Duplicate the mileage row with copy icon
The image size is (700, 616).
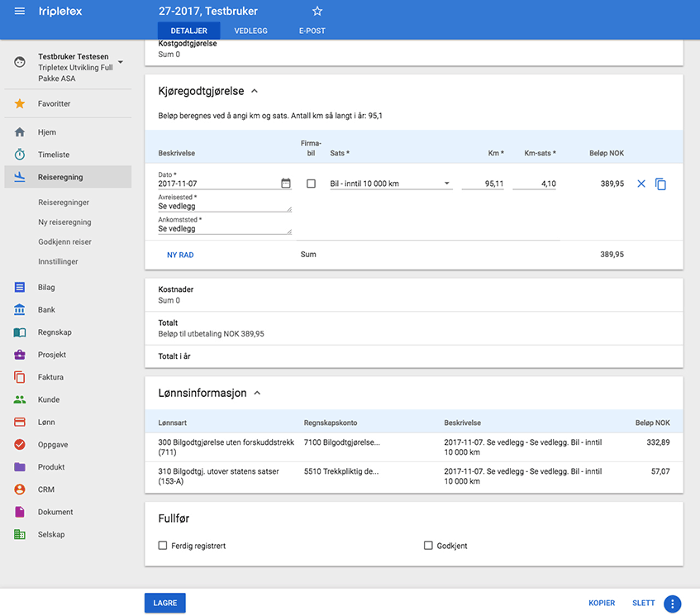point(660,184)
